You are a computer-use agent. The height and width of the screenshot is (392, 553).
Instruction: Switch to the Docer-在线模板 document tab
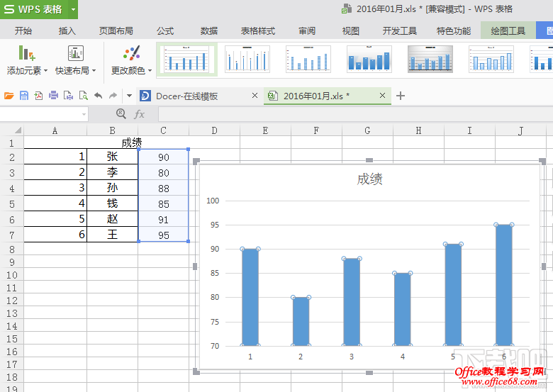tap(186, 96)
